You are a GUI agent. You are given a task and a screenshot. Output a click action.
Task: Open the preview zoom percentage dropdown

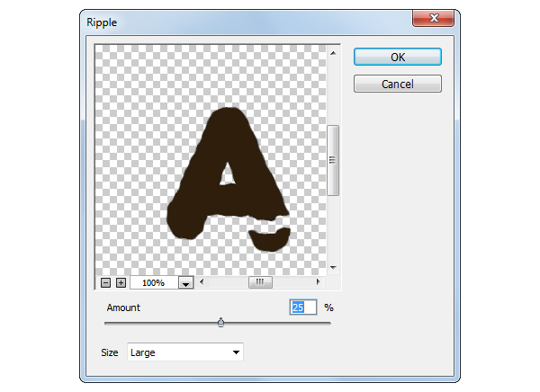pyautogui.click(x=186, y=282)
